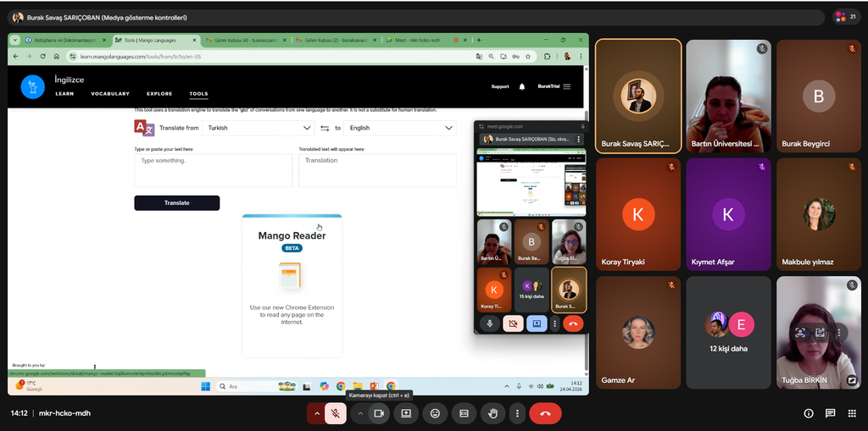The image size is (868, 431).
Task: Open the meeting details info icon
Action: pos(808,413)
